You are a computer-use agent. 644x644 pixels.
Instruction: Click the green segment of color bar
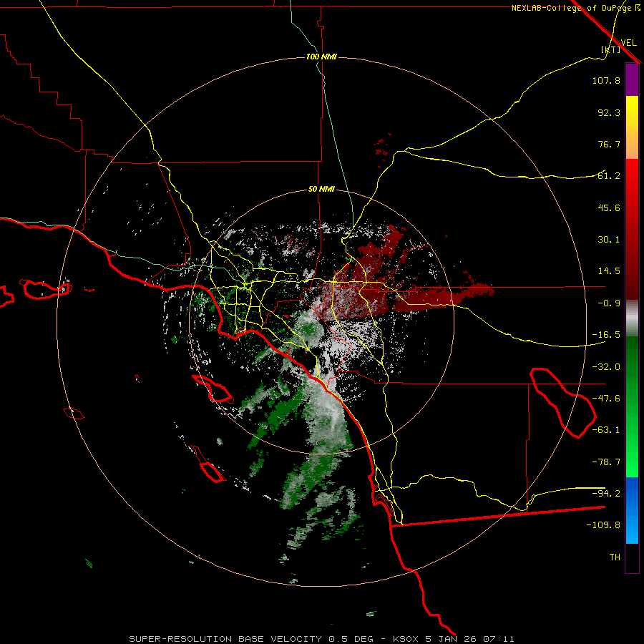(x=632, y=406)
